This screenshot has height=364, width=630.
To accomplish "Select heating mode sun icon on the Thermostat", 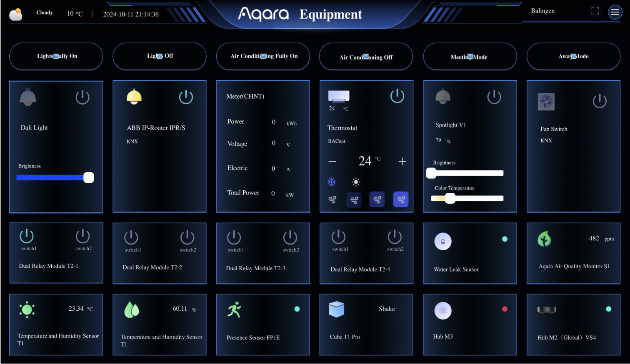I will (355, 182).
